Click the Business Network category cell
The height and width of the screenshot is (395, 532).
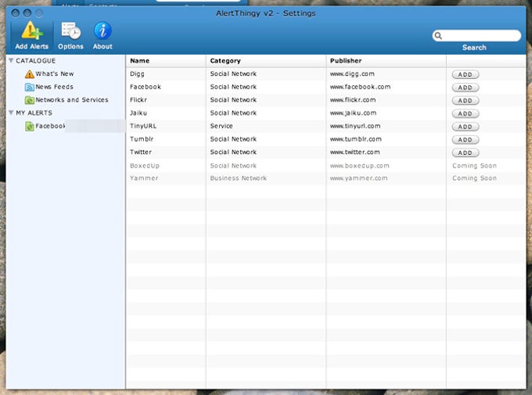tap(238, 178)
